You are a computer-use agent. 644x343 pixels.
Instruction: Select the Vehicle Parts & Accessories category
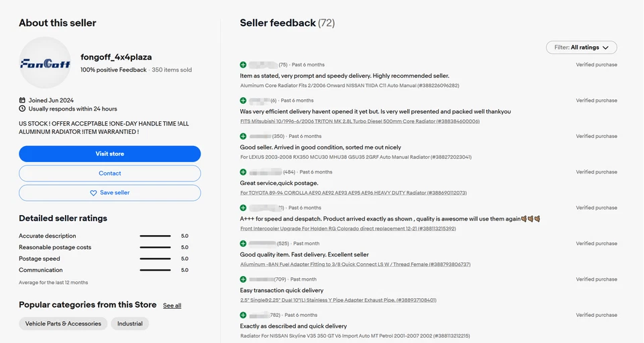click(x=63, y=324)
